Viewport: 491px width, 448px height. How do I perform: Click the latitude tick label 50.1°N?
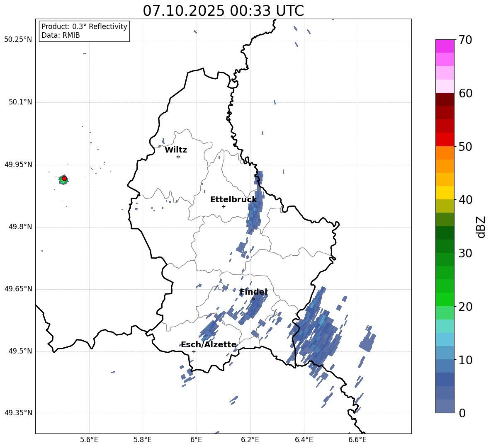click(20, 102)
